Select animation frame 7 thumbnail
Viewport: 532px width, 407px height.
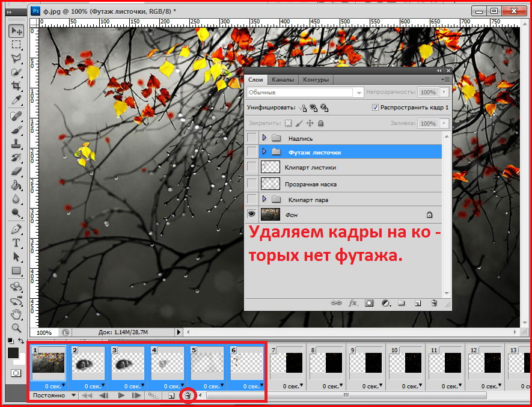tap(288, 363)
